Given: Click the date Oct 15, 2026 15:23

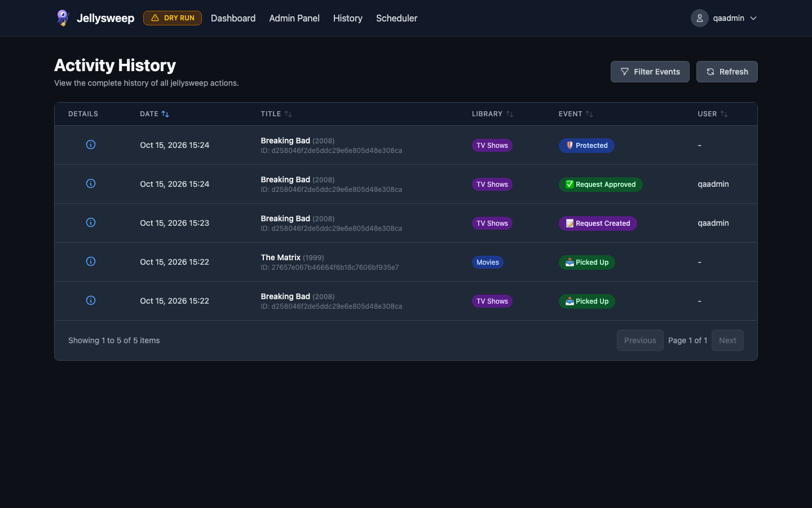Looking at the screenshot, I should tap(175, 223).
